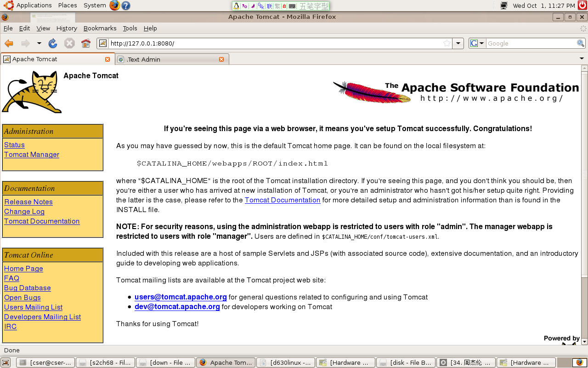Click into the Google search box
This screenshot has height=368, width=588.
coord(531,43)
